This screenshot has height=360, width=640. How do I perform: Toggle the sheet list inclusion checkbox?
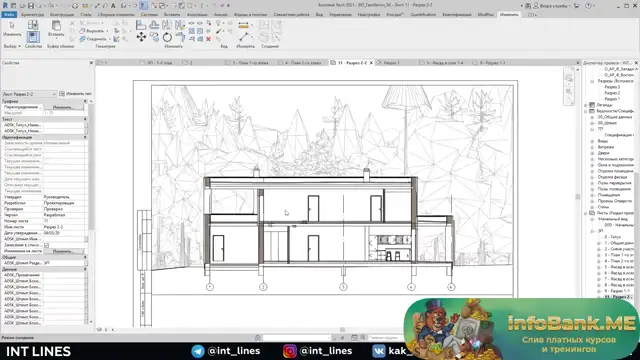pyautogui.click(x=47, y=245)
